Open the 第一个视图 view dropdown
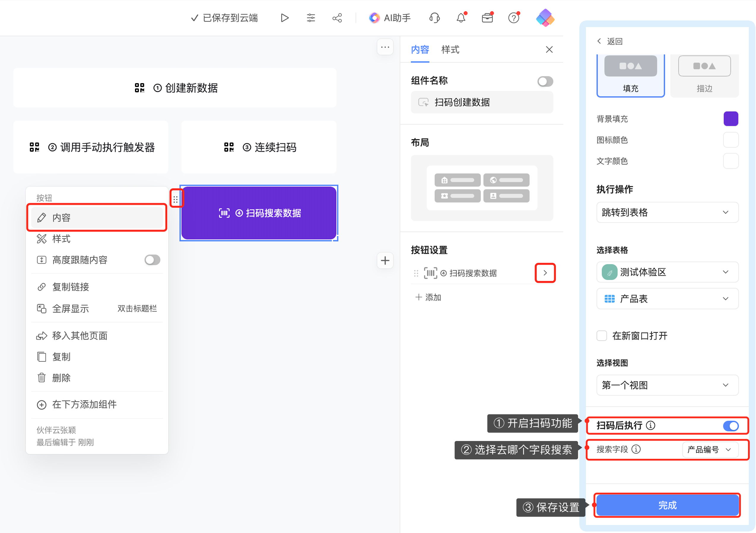The width and height of the screenshot is (756, 533). (x=667, y=385)
